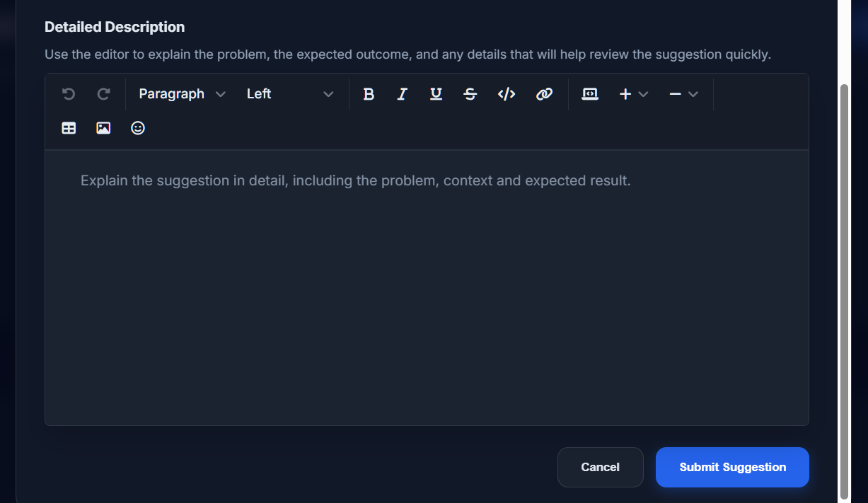Click the Submit Suggestion button

pos(732,467)
